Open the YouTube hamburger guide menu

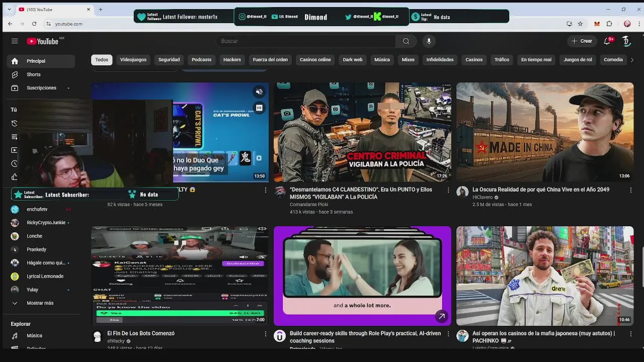pyautogui.click(x=15, y=41)
